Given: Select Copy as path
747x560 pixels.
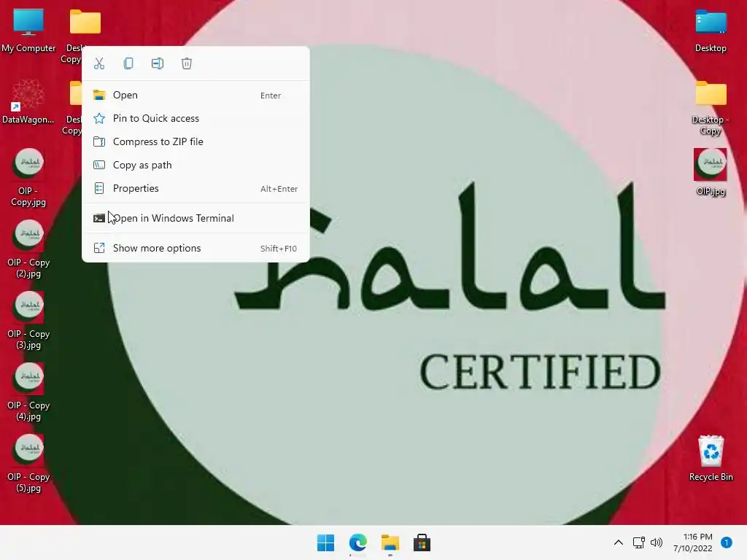Looking at the screenshot, I should click(196, 166).
